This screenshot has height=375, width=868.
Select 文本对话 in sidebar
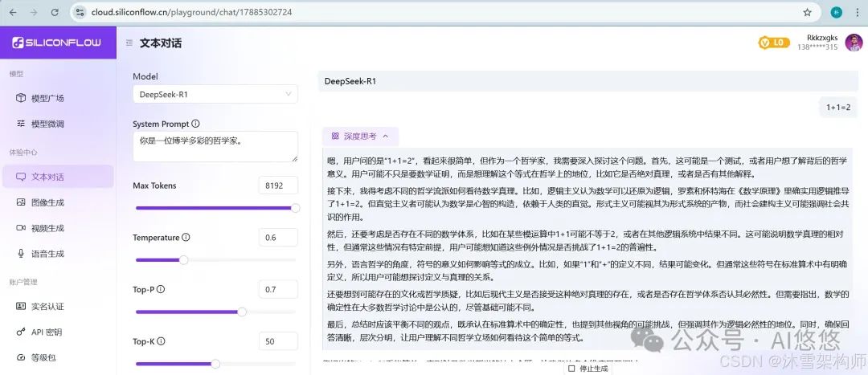pos(58,177)
